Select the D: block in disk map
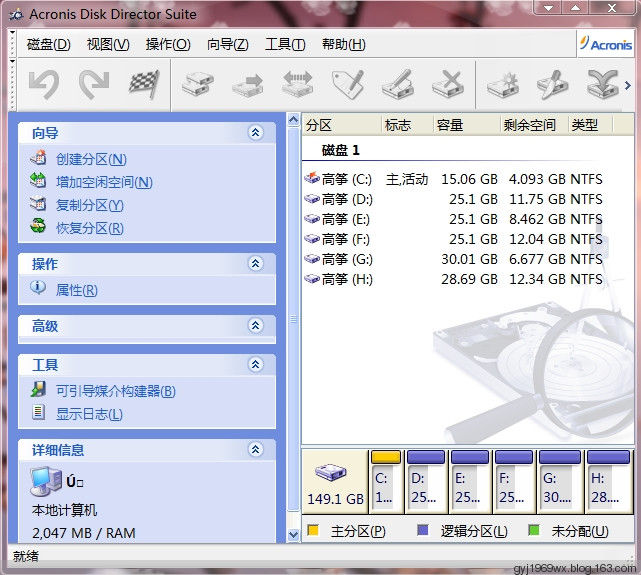Image resolution: width=641 pixels, height=575 pixels. coord(426,482)
